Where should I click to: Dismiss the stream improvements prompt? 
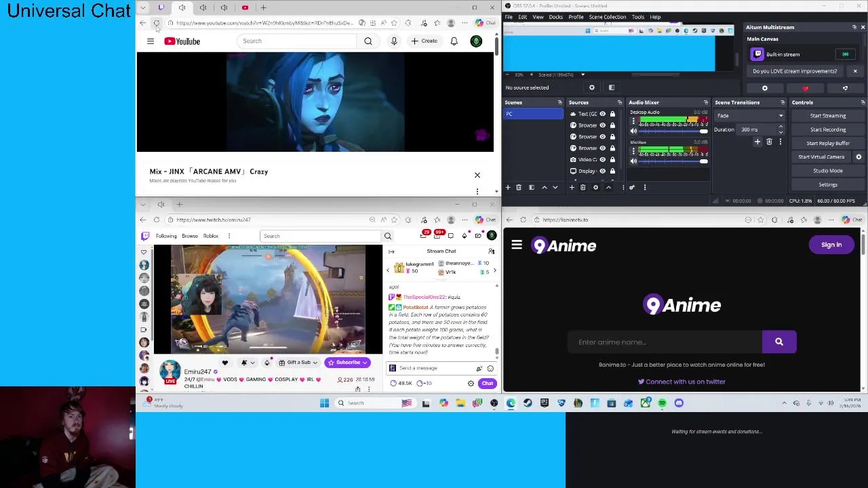pos(855,71)
